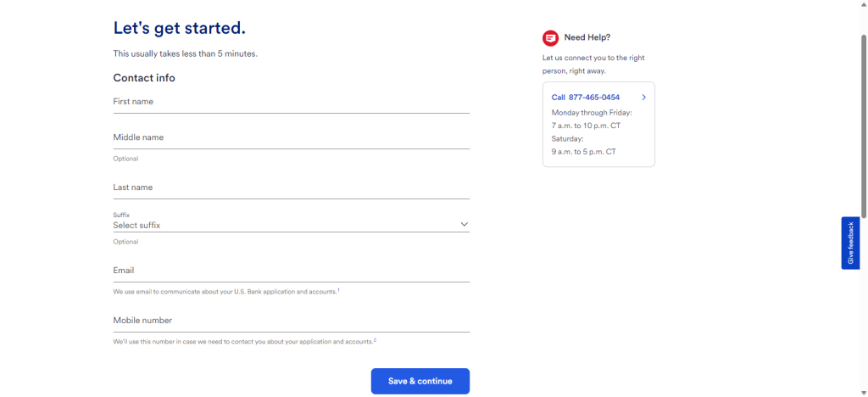Call 877-465-0454 link
Image resolution: width=868 pixels, height=397 pixels.
tap(586, 98)
